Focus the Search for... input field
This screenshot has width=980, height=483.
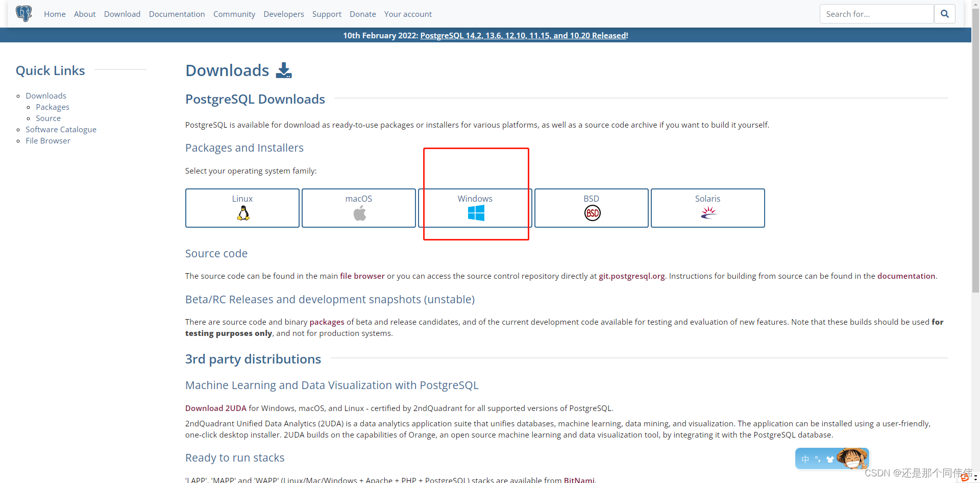(x=876, y=14)
